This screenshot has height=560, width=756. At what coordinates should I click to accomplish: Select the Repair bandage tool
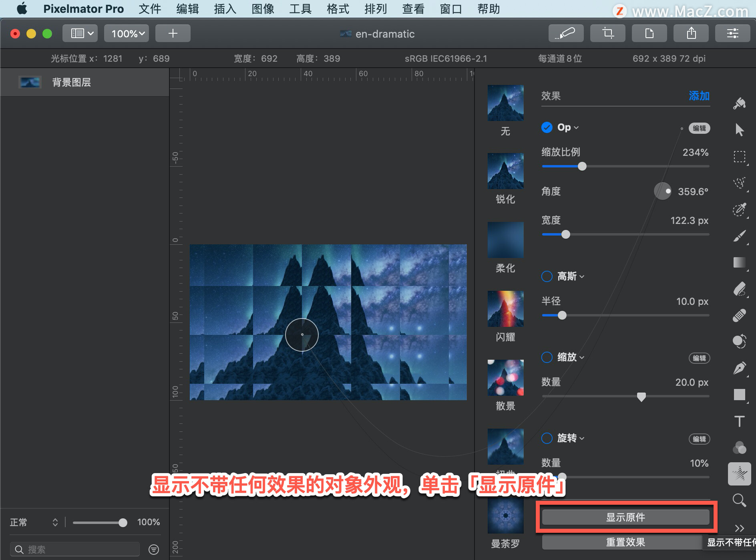739,315
